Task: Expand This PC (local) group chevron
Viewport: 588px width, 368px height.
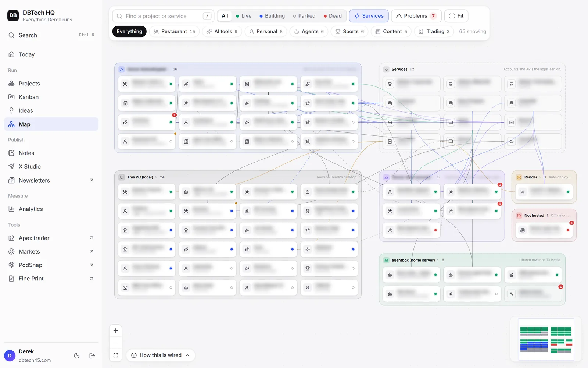Action: tap(156, 177)
